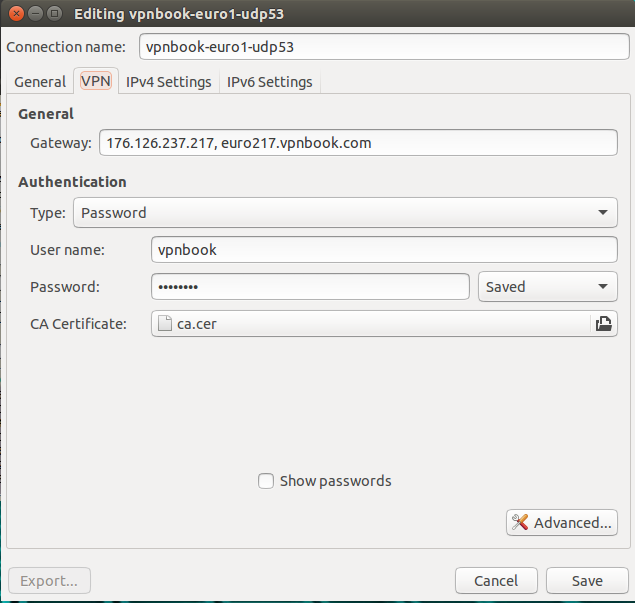The image size is (635, 603).
Task: Minimize the VPN editing window
Action: pos(36,14)
